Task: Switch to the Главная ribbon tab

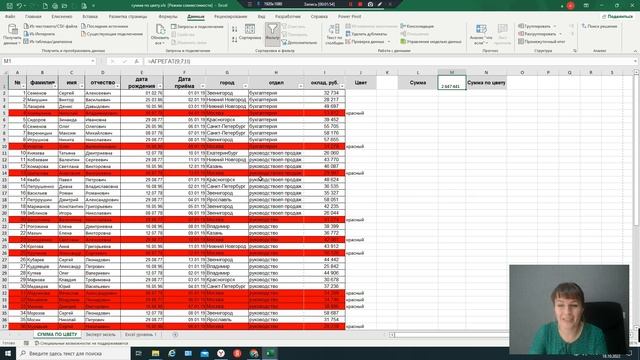Action: (x=33, y=17)
